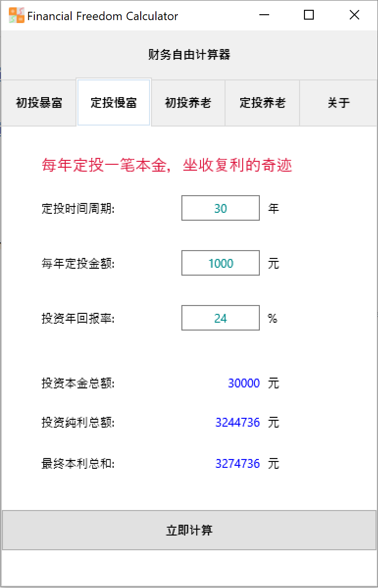Image resolution: width=378 pixels, height=588 pixels.
Task: Click the 投资本金总额 result value 30000
Action: pos(244,383)
